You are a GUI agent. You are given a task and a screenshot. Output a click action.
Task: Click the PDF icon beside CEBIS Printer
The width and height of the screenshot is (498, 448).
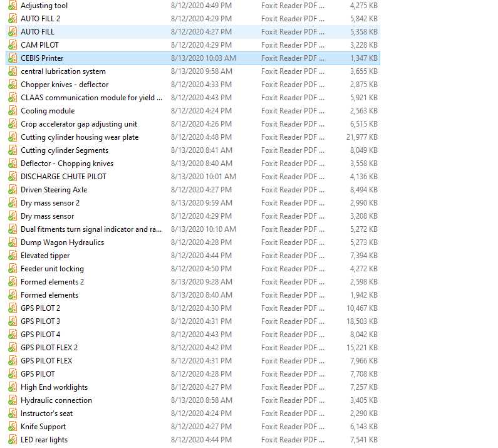(13, 58)
